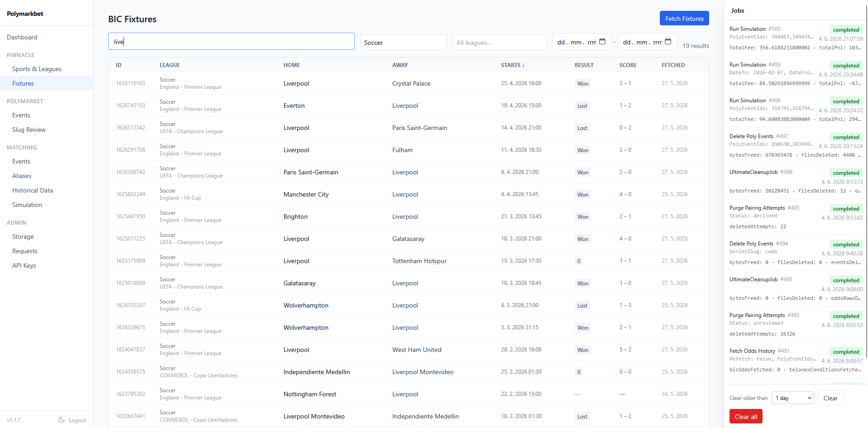
Task: Sort table by the LEAGUE column header
Action: (170, 65)
